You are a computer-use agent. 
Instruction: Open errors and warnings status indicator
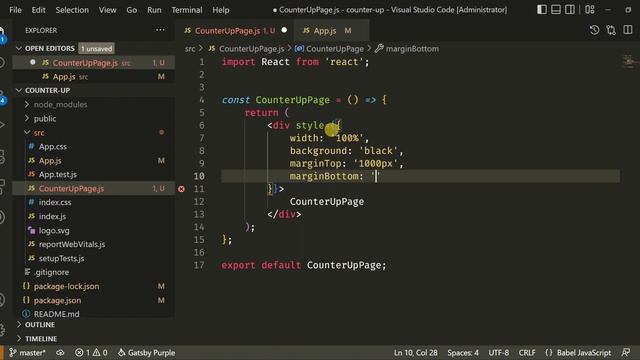pyautogui.click(x=91, y=353)
